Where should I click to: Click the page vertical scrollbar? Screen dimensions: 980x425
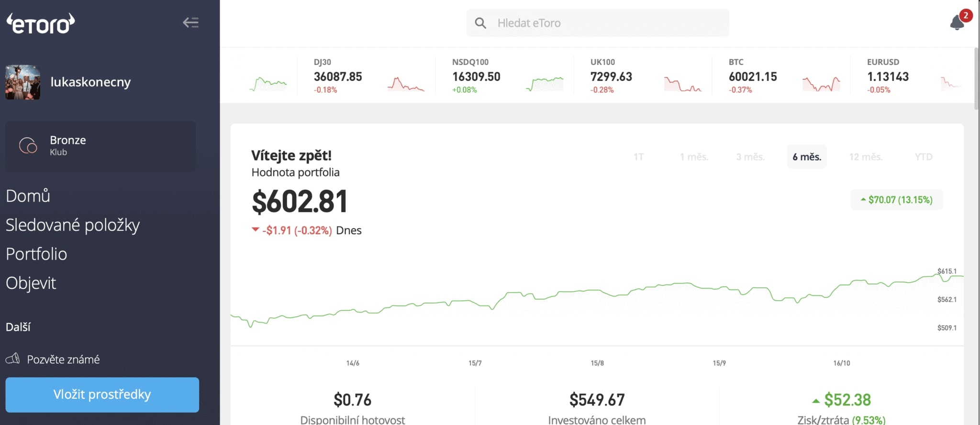977,79
